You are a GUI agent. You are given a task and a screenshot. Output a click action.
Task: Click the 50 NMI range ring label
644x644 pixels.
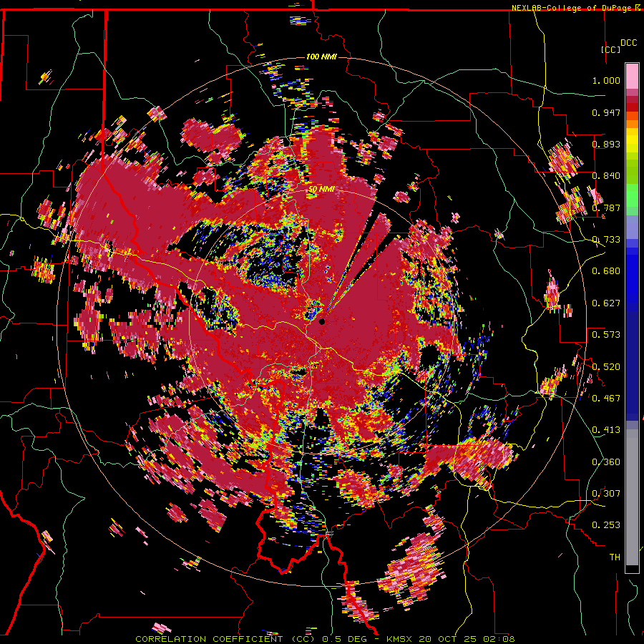click(321, 190)
